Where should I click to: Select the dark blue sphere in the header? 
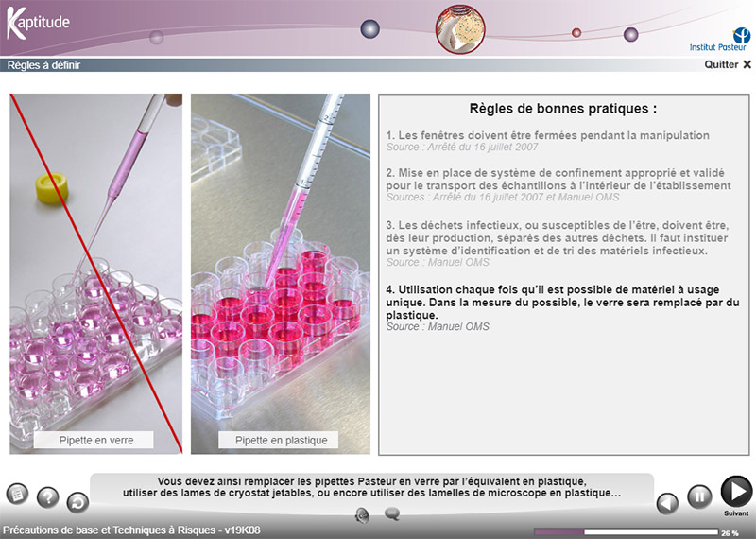tap(369, 29)
